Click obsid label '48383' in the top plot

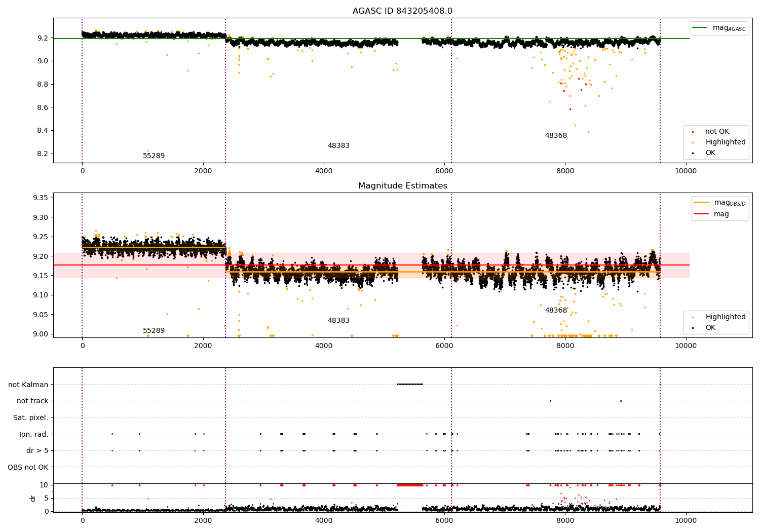(x=338, y=146)
